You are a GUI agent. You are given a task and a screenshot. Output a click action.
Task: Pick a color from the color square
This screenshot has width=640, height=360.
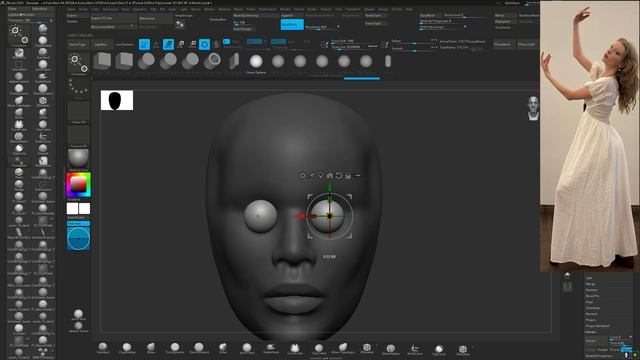click(78, 185)
